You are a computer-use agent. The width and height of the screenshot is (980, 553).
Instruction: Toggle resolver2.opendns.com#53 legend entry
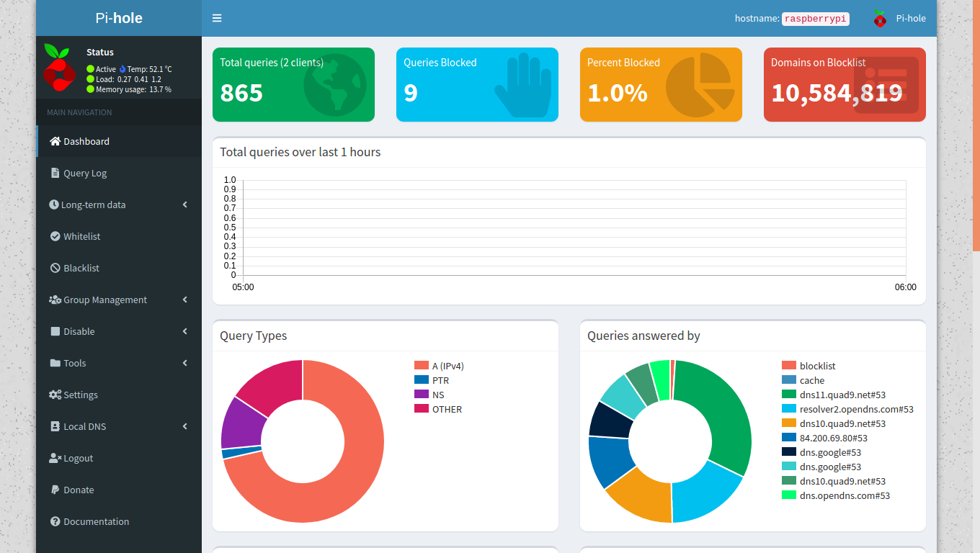point(847,409)
